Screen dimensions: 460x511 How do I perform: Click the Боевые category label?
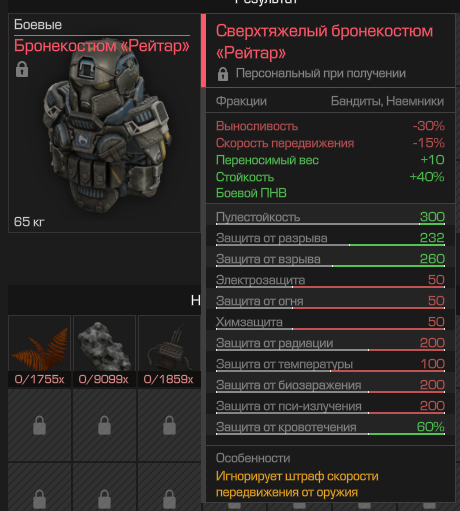click(x=38, y=25)
